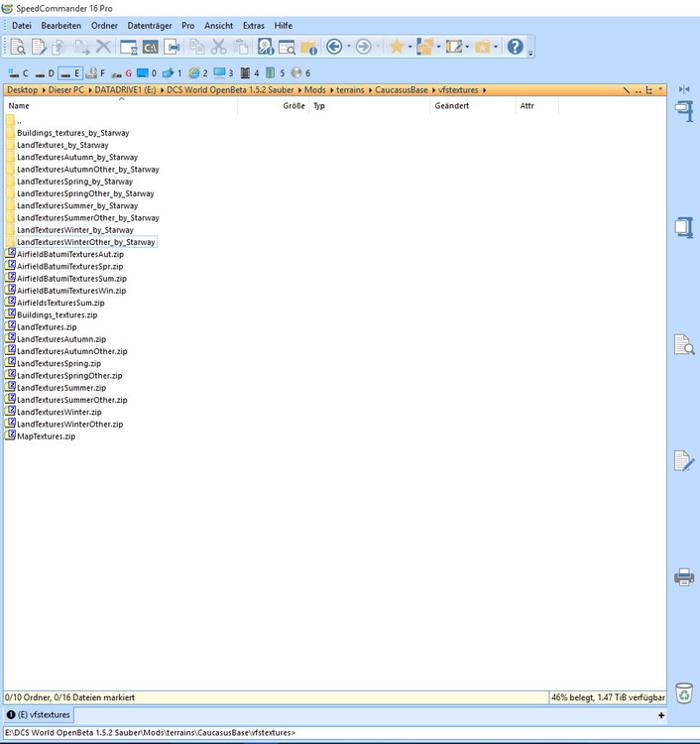Open the favorite folder dropdown arrow

496,47
